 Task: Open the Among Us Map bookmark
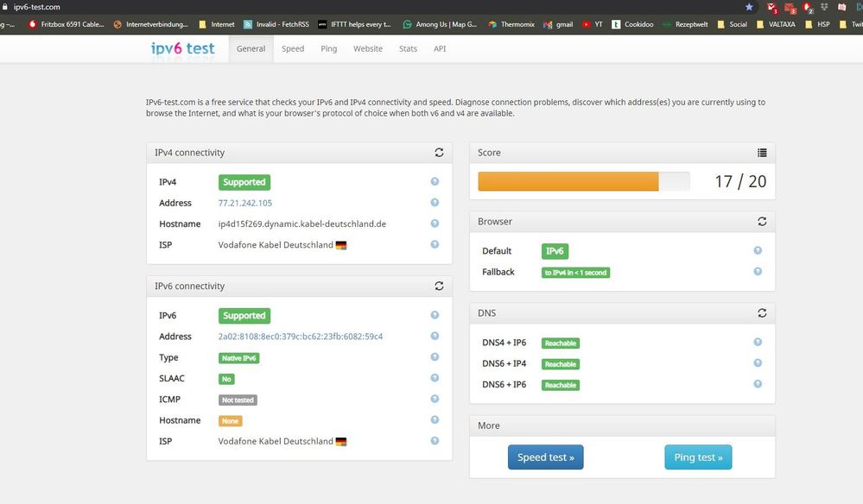(440, 24)
